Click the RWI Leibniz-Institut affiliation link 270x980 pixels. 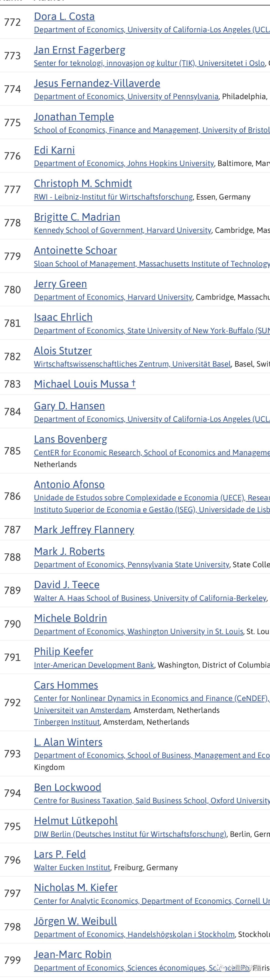(113, 197)
